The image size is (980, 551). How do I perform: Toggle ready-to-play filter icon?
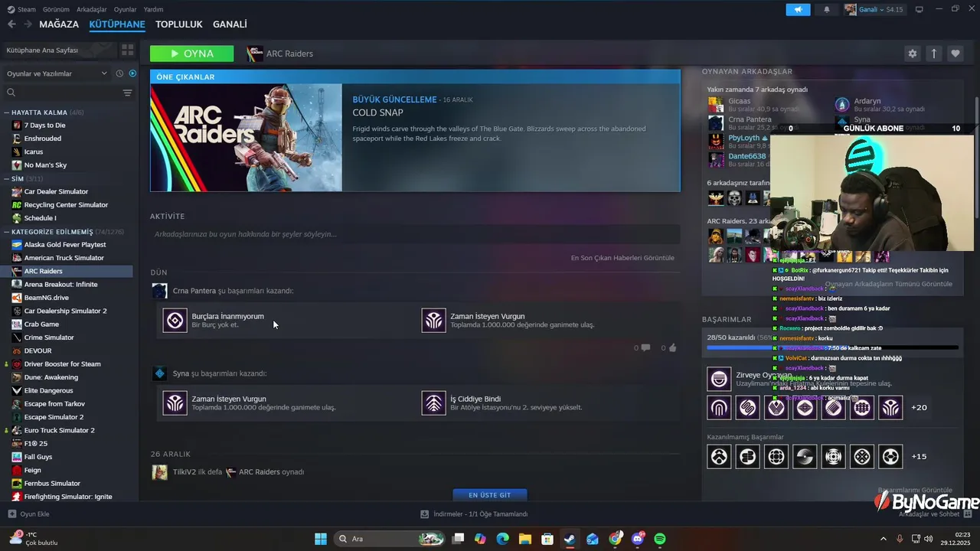[132, 73]
